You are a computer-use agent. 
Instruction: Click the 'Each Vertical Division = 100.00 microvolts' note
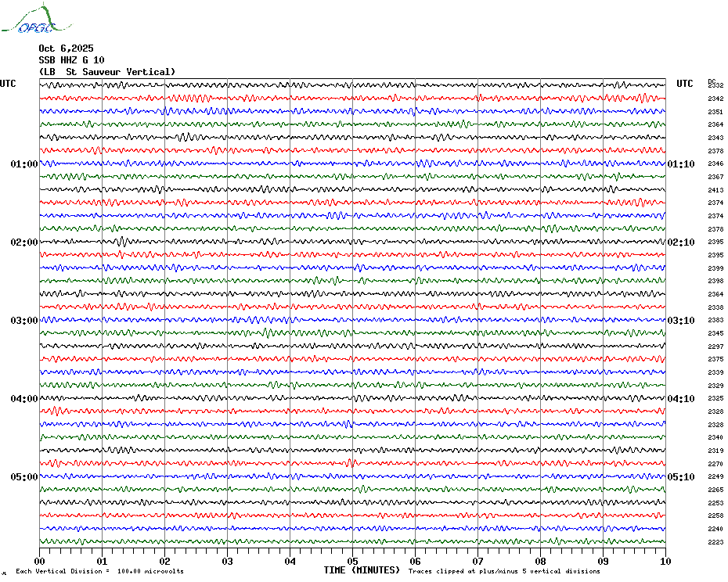coord(100,571)
